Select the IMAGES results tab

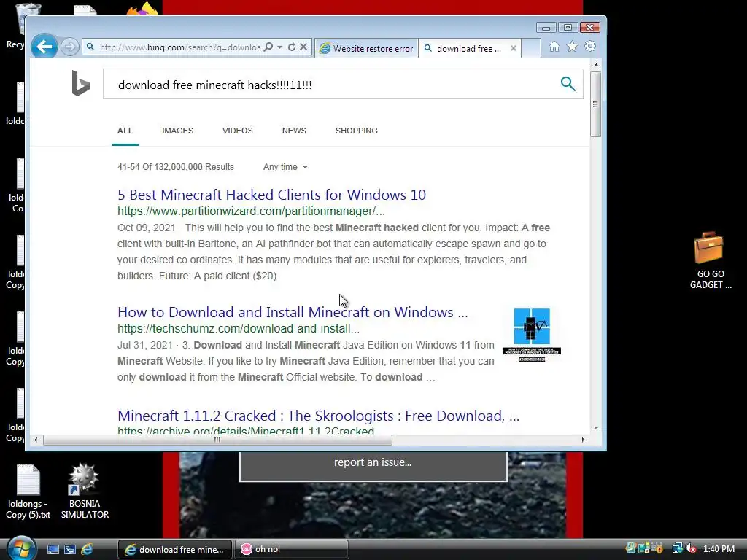coord(178,131)
